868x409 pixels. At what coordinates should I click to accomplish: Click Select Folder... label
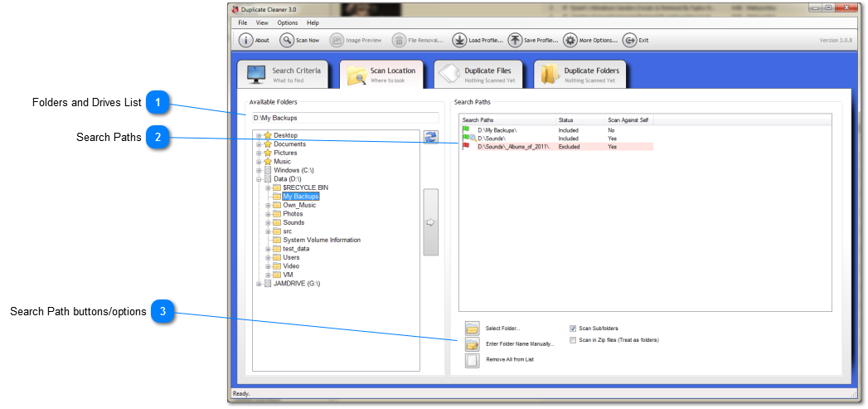[x=502, y=328]
